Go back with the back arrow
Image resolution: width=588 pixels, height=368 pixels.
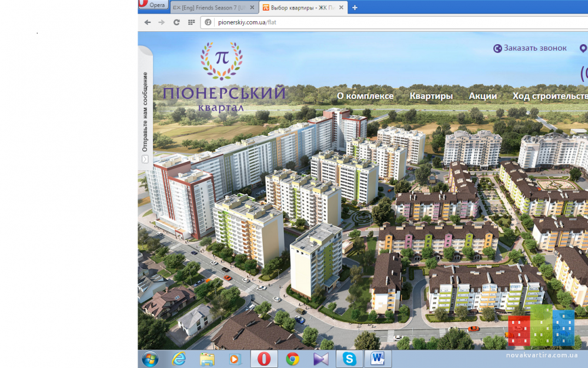[x=148, y=22]
